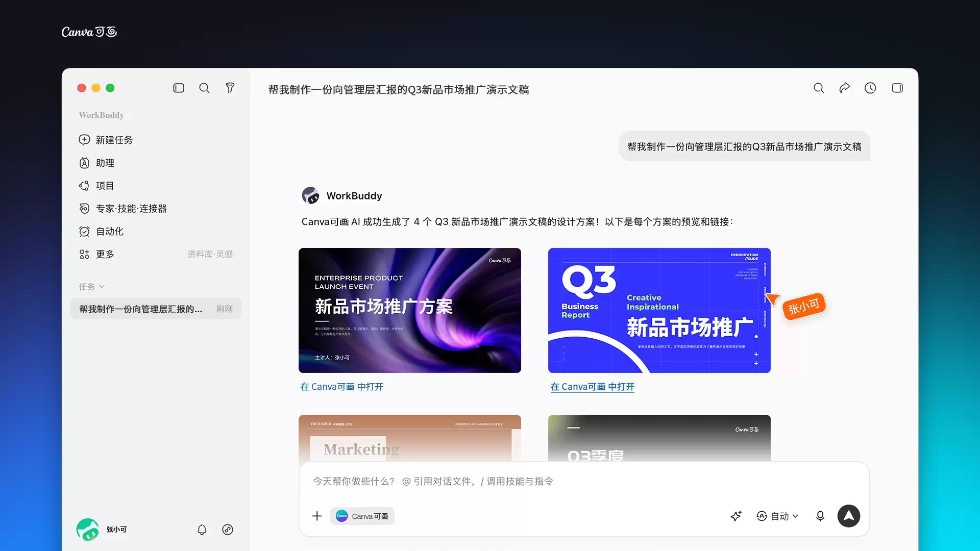Open the dark Q3季度 design thumbnail

coord(659,438)
